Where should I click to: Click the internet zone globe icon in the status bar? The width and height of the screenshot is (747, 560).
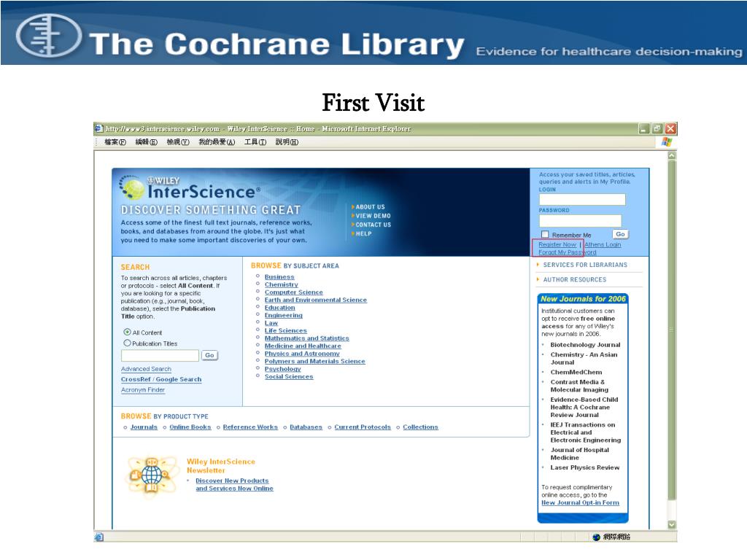(x=596, y=537)
